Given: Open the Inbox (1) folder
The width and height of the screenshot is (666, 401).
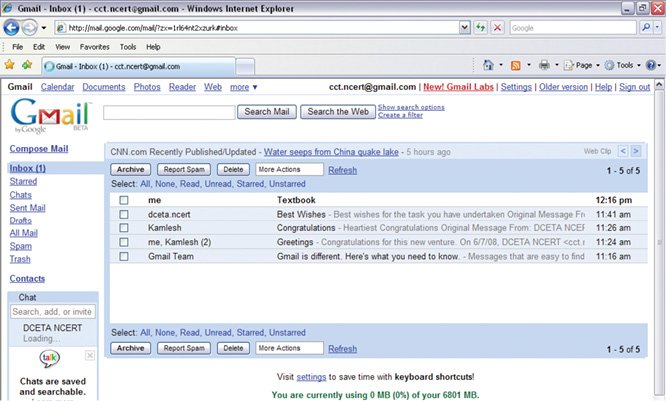Looking at the screenshot, I should [28, 168].
